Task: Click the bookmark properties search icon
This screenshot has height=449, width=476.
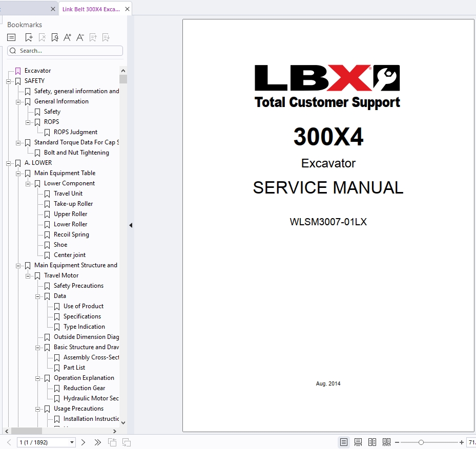Action: click(x=55, y=37)
